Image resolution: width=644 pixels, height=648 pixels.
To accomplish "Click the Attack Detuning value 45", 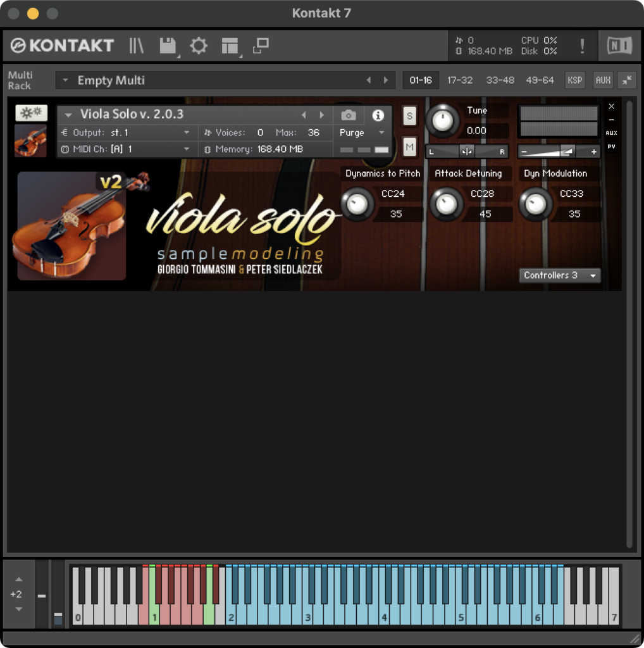I will [x=485, y=214].
